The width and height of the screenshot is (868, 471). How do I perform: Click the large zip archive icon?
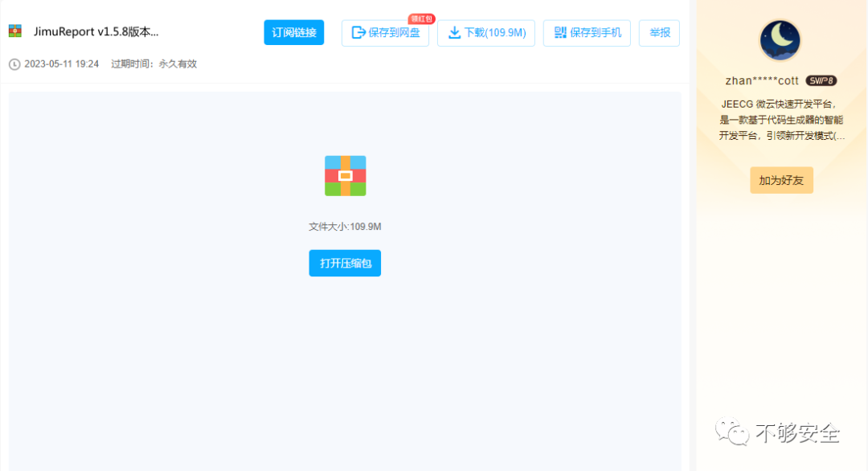coord(345,175)
